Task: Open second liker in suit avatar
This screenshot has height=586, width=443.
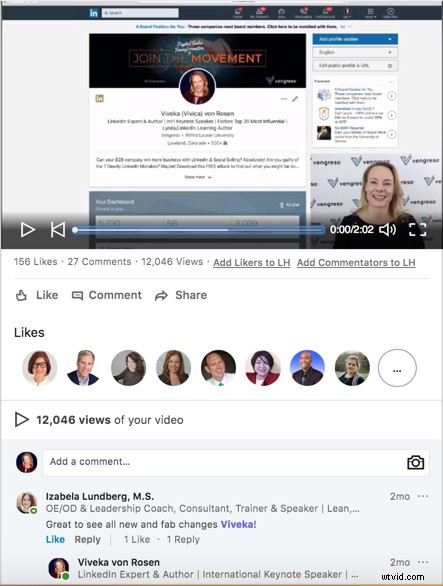Action: click(x=83, y=368)
